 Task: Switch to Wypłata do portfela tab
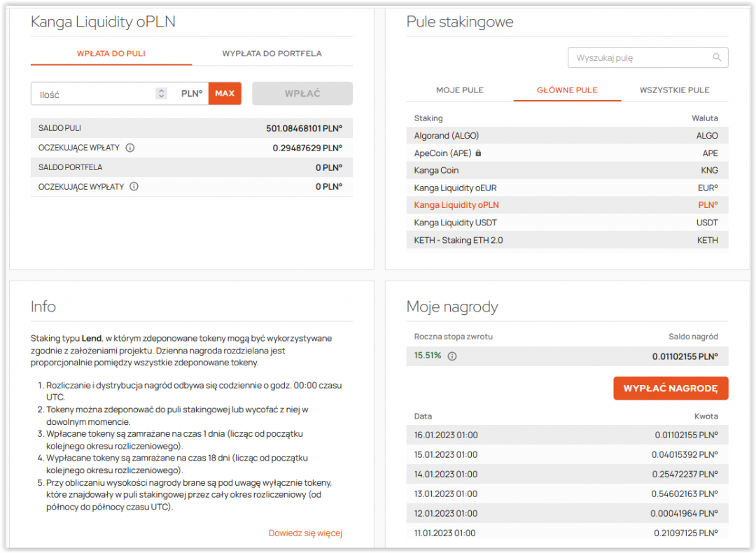click(272, 53)
